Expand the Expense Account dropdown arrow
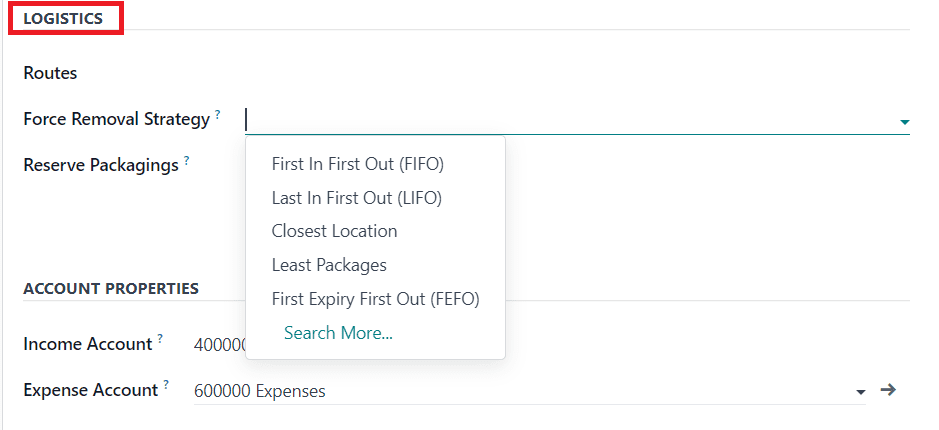The image size is (939, 430). [861, 392]
